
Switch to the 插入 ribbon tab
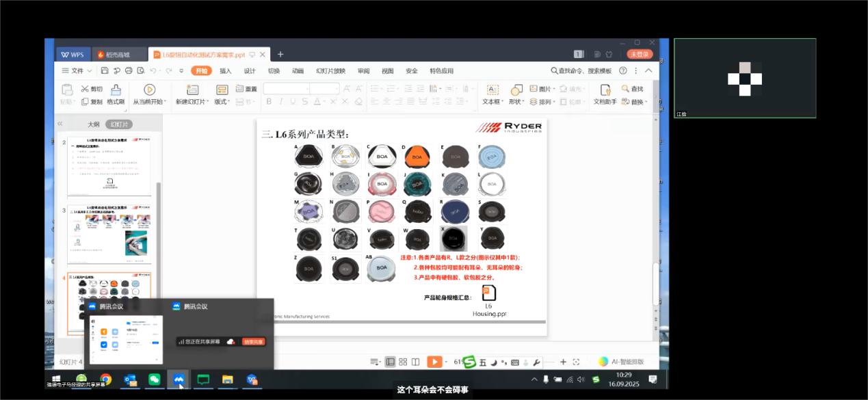click(x=225, y=70)
